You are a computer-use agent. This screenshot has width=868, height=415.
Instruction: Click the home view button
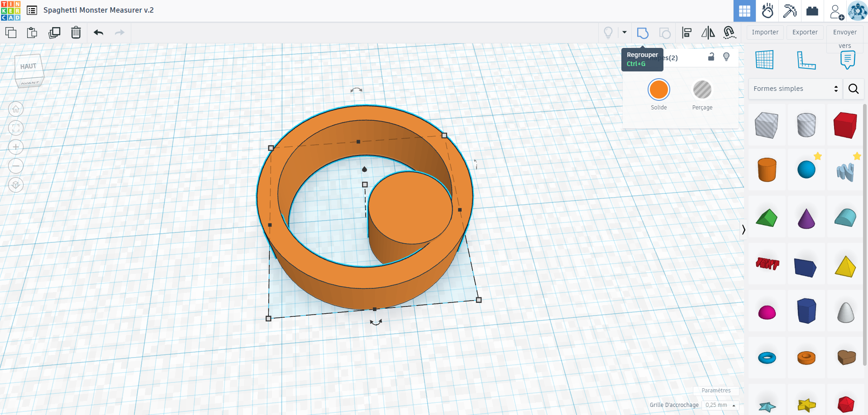pyautogui.click(x=16, y=109)
